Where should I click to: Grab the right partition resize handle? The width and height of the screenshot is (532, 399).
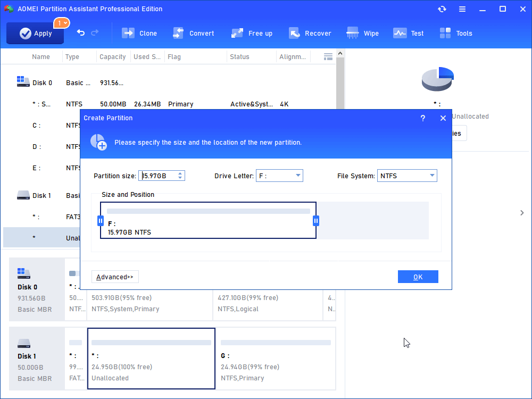coord(316,221)
